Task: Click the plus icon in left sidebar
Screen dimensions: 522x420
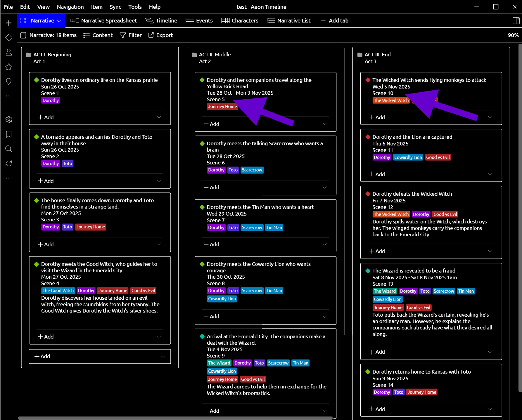Action: [9, 23]
